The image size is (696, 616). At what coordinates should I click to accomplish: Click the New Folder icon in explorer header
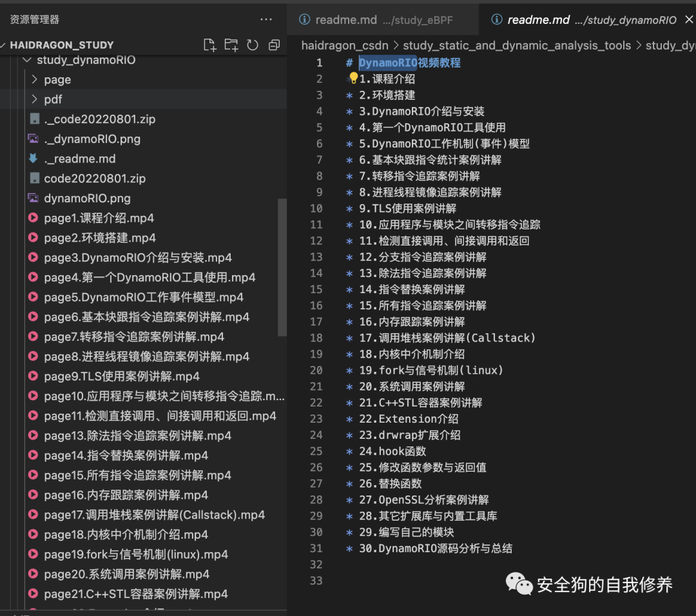coord(231,45)
